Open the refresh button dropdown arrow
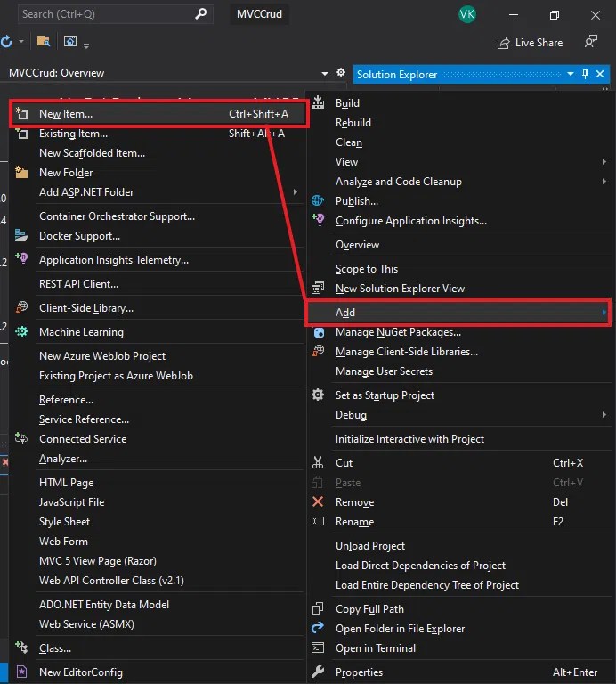616x684 pixels. pos(21,42)
